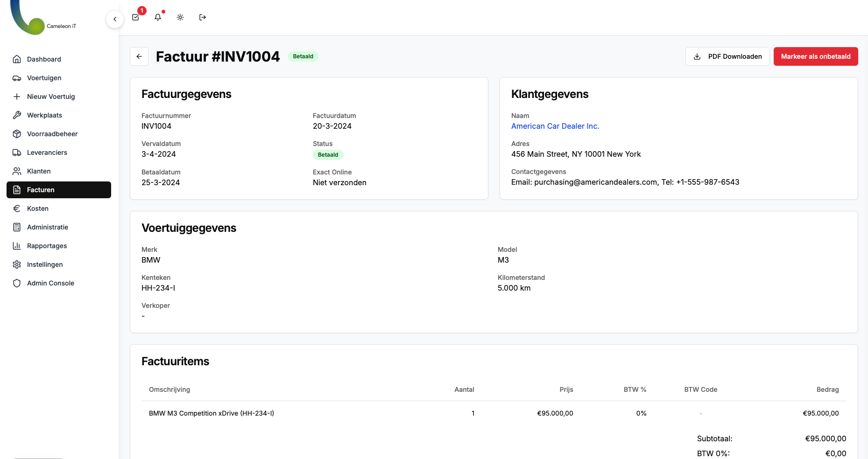Open Instellingen gear icon in sidebar
This screenshot has height=459, width=868.
pos(17,264)
